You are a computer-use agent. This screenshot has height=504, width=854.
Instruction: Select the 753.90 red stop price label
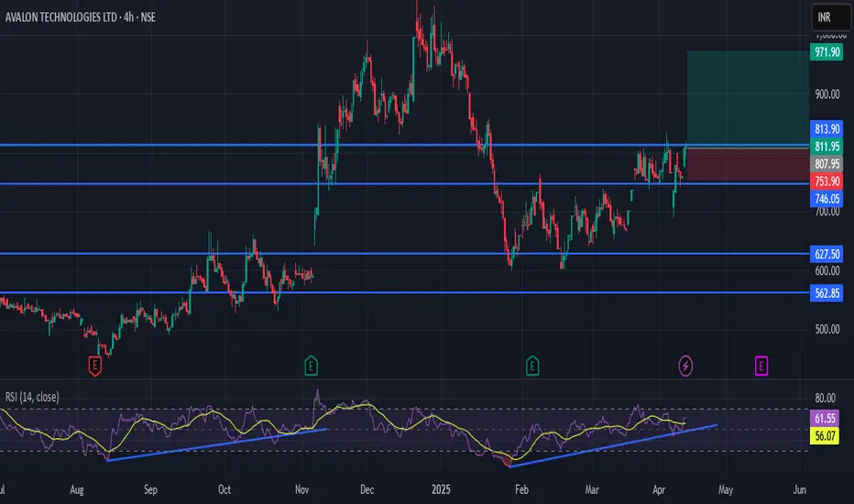click(x=827, y=181)
